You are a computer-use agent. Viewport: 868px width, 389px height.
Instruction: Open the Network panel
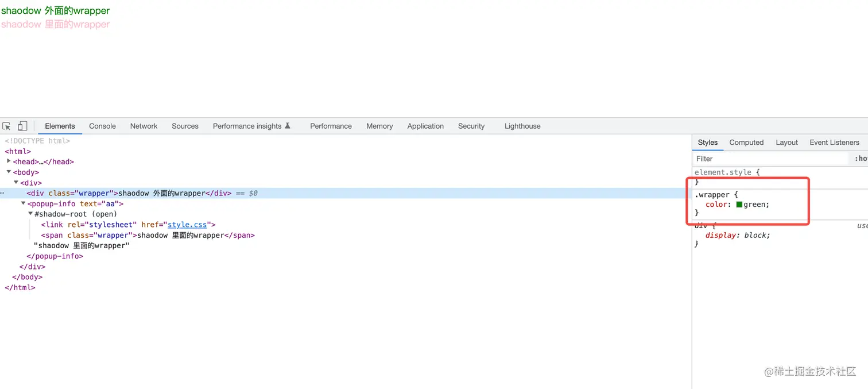[x=143, y=126]
